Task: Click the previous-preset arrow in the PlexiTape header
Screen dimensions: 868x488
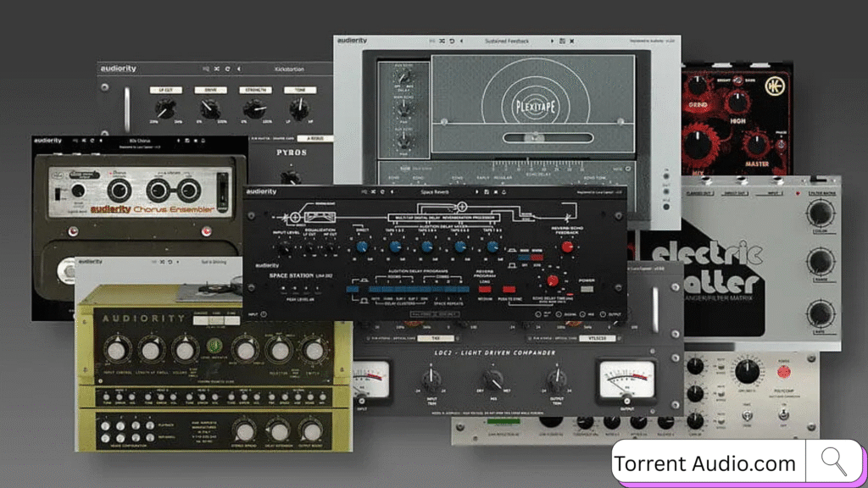Action: pyautogui.click(x=461, y=39)
